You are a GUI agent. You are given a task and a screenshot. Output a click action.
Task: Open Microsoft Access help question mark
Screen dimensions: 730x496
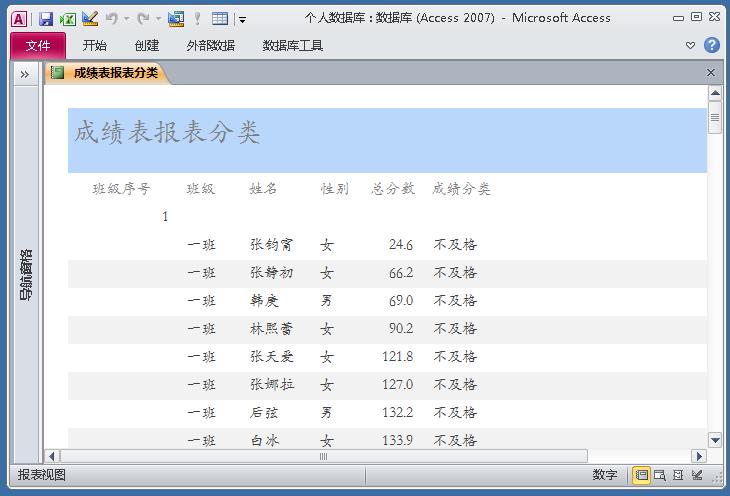point(712,45)
